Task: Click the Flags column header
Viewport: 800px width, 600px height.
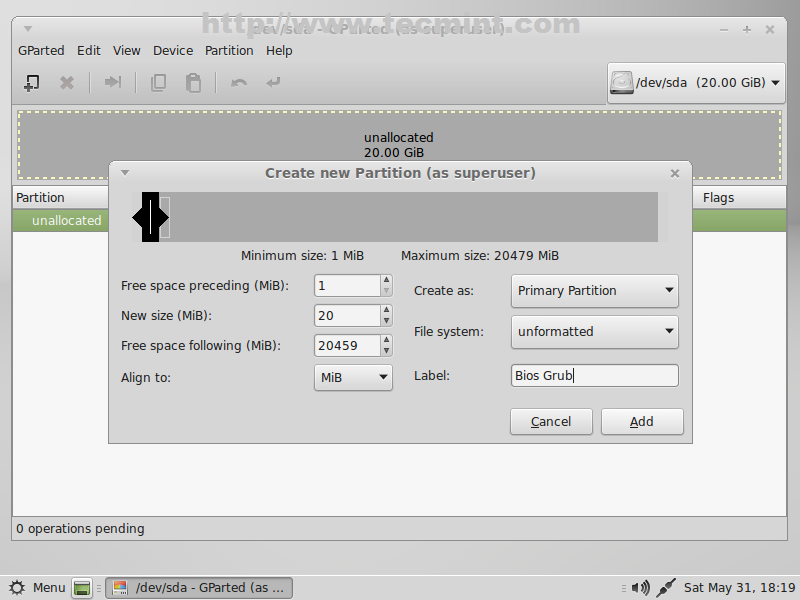Action: pyautogui.click(x=739, y=197)
